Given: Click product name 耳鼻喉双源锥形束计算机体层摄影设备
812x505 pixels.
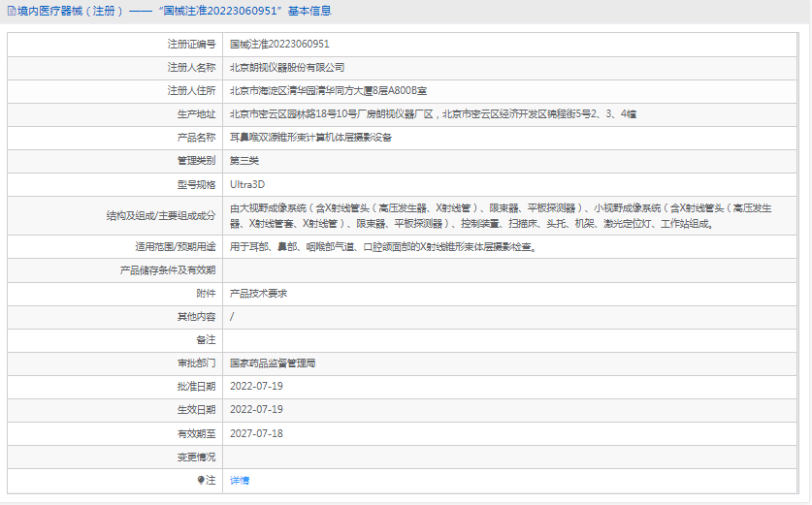Looking at the screenshot, I should pos(310,138).
